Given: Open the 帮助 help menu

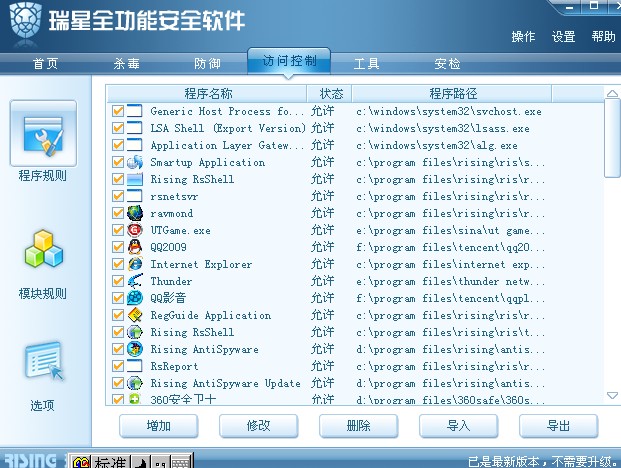Looking at the screenshot, I should 604,37.
